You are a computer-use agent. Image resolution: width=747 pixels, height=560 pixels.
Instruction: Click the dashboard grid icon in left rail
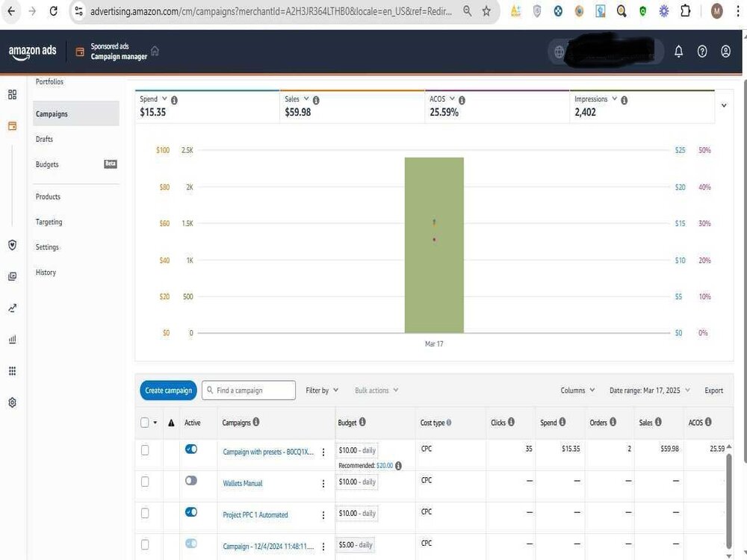(x=13, y=95)
